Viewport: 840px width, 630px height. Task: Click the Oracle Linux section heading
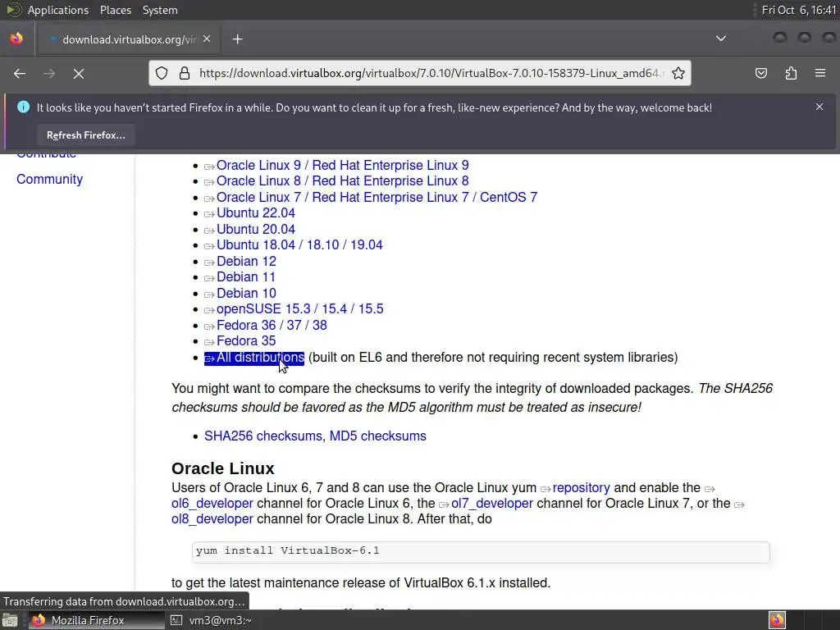(223, 468)
